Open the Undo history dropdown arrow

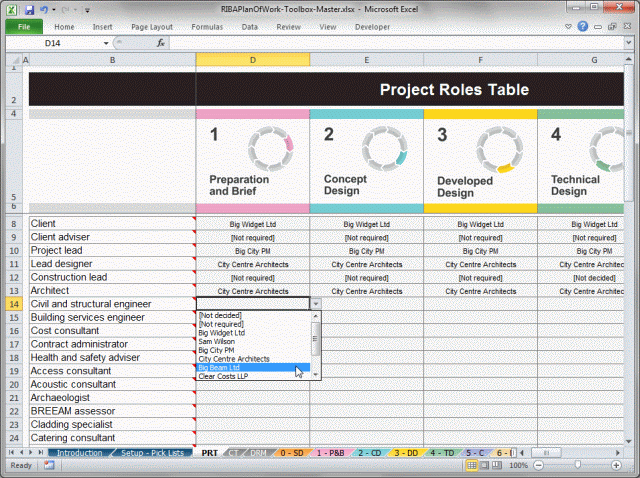click(53, 10)
